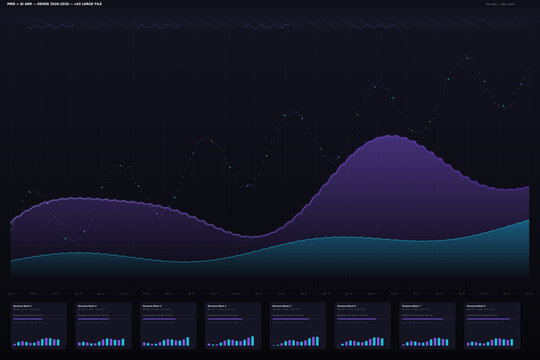
Task: Click the mini bar chart in Revenue Block 1
Action: point(36,341)
